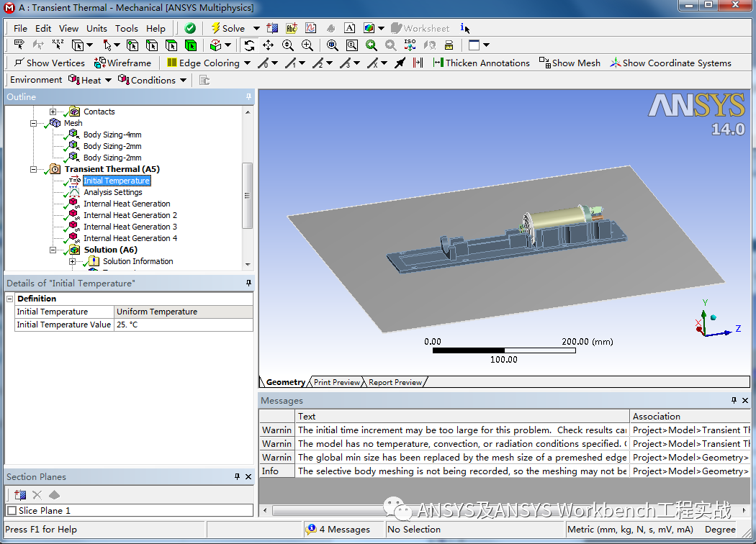Click the Messages horizontal scrollbar left arrow
756x544 pixels.
[265, 509]
